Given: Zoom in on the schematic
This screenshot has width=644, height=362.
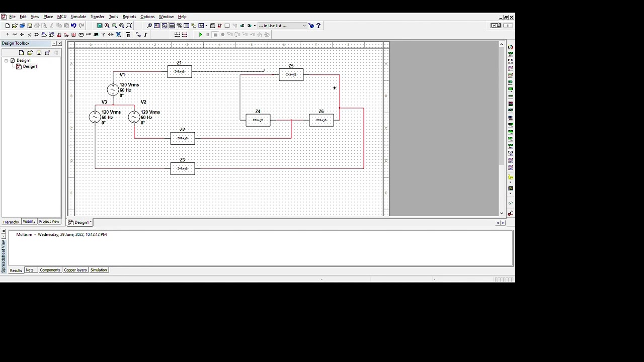Looking at the screenshot, I should 107,26.
